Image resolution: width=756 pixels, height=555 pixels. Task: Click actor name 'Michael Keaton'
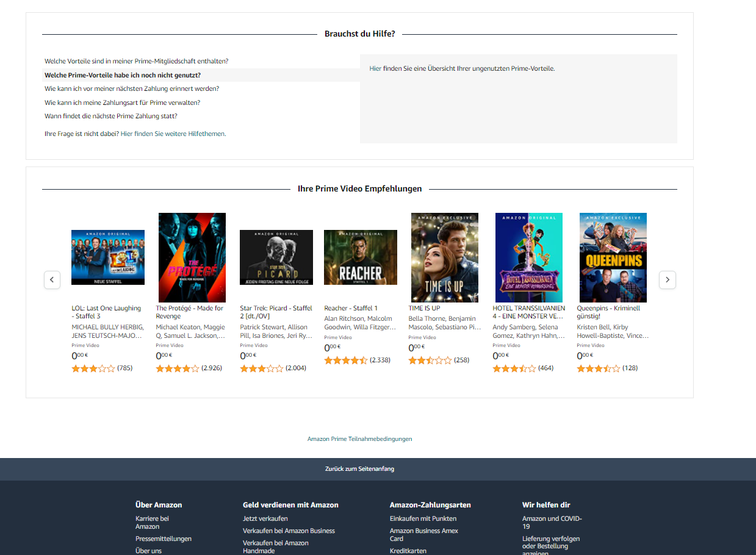click(178, 328)
